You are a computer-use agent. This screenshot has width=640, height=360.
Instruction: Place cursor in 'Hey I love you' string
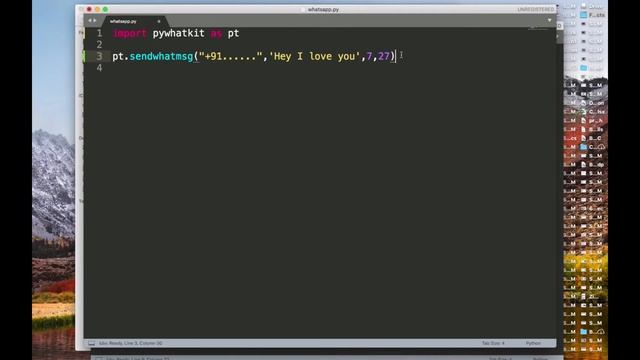pos(315,56)
